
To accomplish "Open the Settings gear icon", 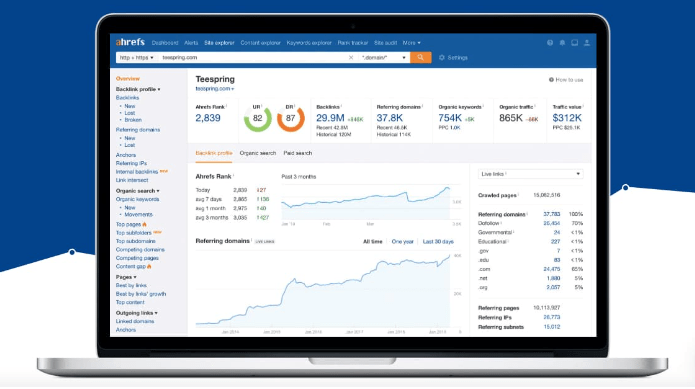I will [x=441, y=58].
